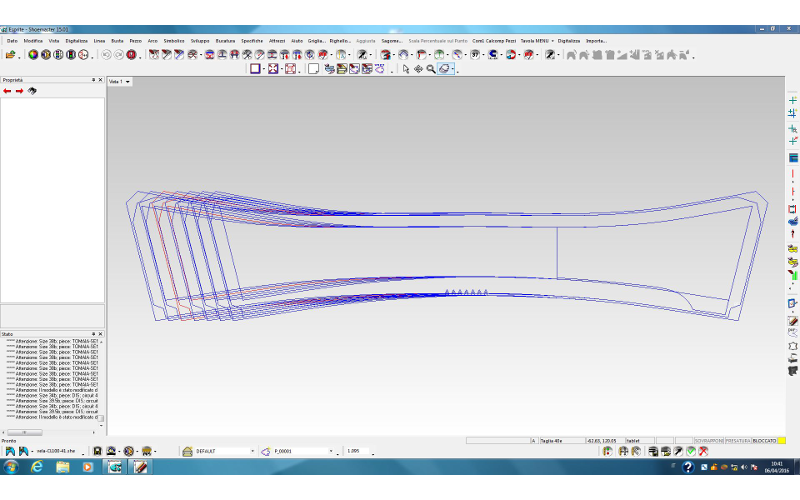The height and width of the screenshot is (500, 800).
Task: Select the arrow pointer selection tool
Action: pyautogui.click(x=406, y=69)
